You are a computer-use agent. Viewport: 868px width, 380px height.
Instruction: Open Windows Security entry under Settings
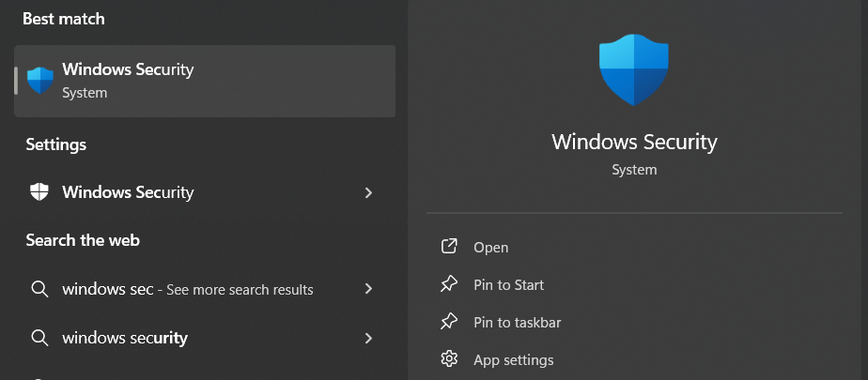(x=128, y=192)
